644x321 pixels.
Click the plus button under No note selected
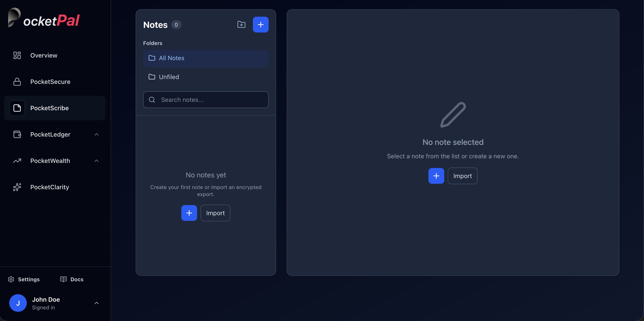pos(436,176)
